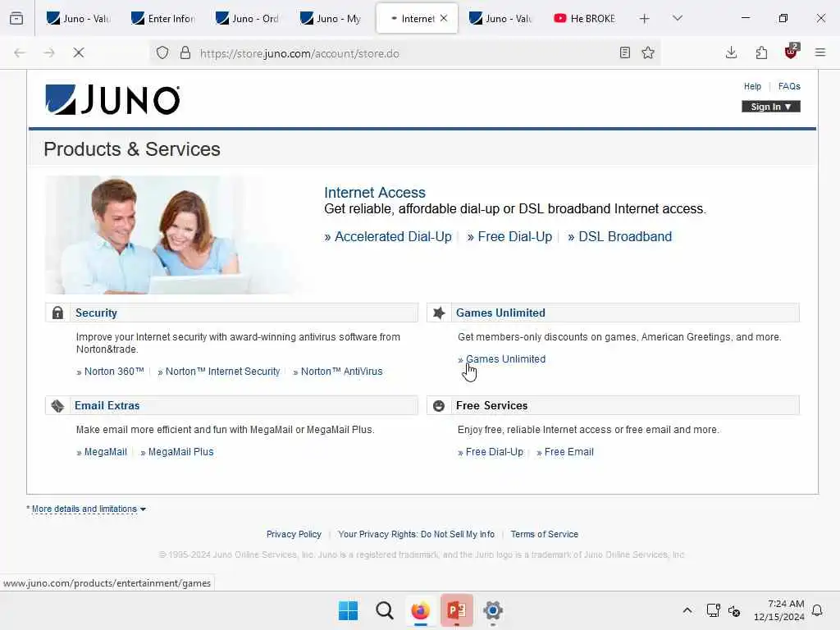Viewport: 840px width, 630px height.
Task: Open clock showing 7:24 AM
Action: pyautogui.click(x=779, y=610)
